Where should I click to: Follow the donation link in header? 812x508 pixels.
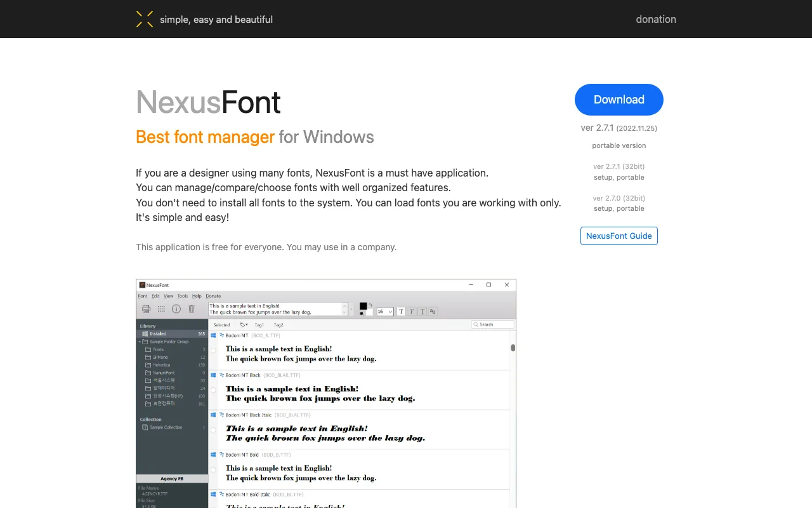point(656,19)
